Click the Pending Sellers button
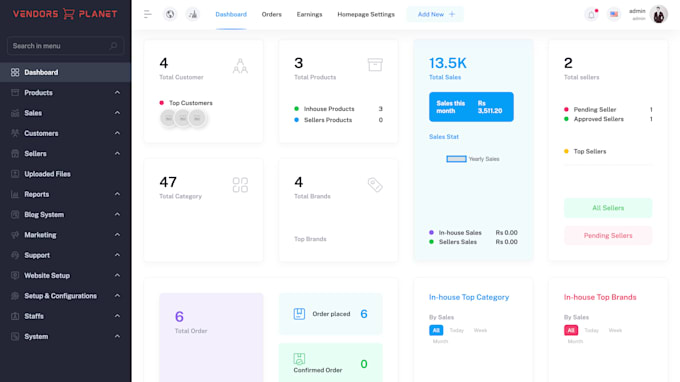 click(x=608, y=235)
